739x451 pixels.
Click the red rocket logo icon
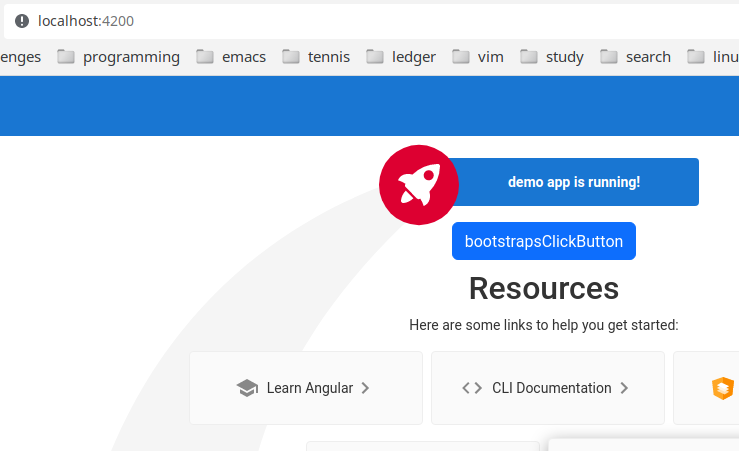click(418, 185)
